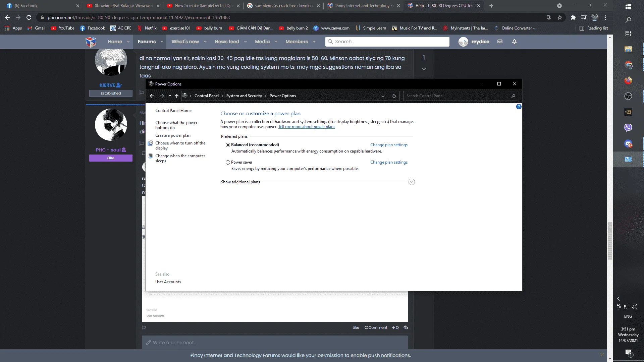This screenshot has height=362, width=644.
Task: Open the Netflix bookmark
Action: 147,28
